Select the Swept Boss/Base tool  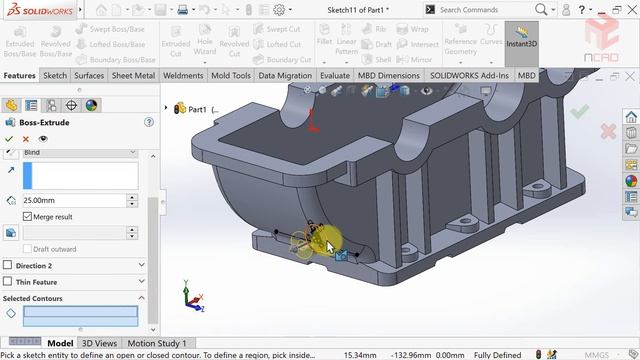tap(110, 29)
